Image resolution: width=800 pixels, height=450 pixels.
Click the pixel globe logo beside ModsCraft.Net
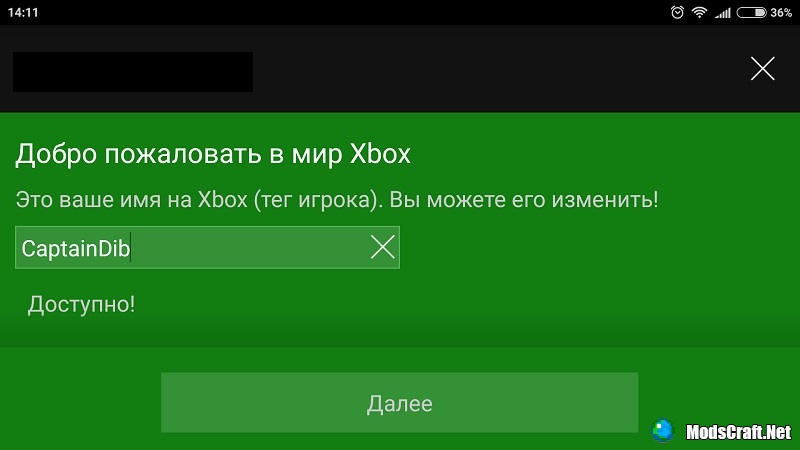663,431
